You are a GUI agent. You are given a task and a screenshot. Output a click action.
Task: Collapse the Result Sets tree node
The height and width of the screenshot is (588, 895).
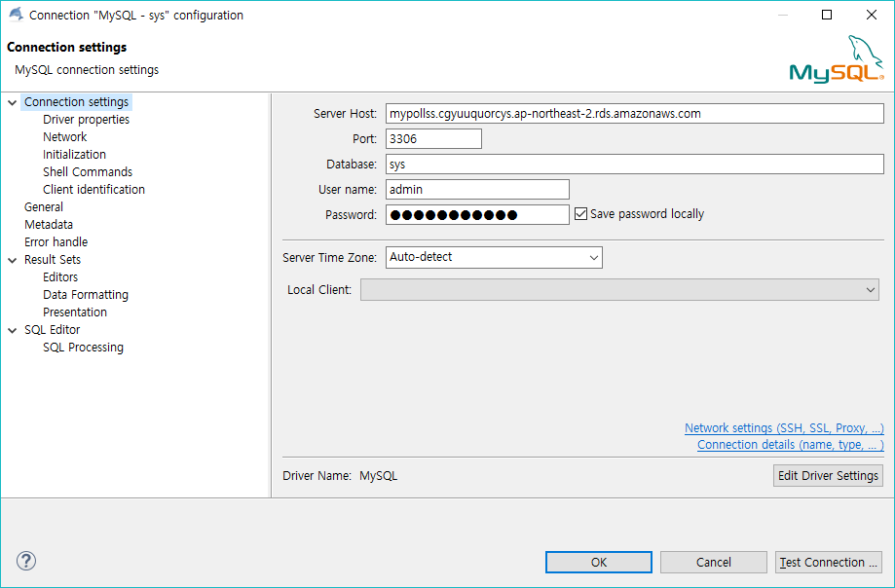pos(12,260)
